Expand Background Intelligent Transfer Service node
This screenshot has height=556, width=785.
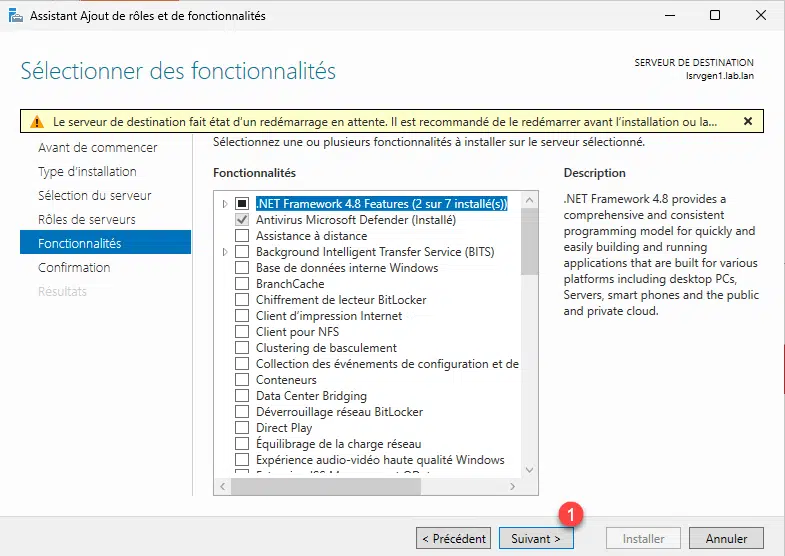[225, 252]
